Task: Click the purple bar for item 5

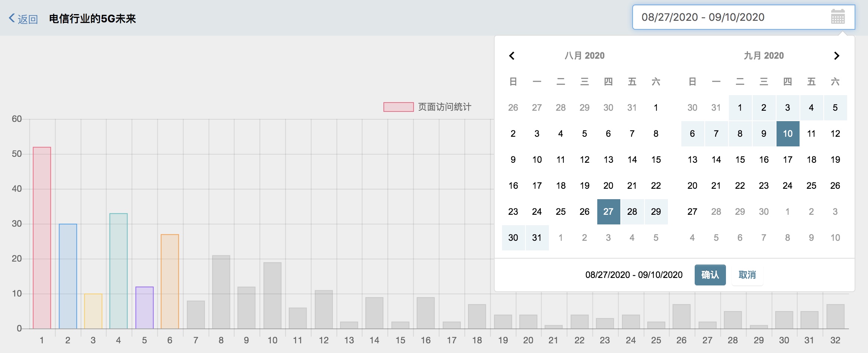Action: tap(145, 308)
